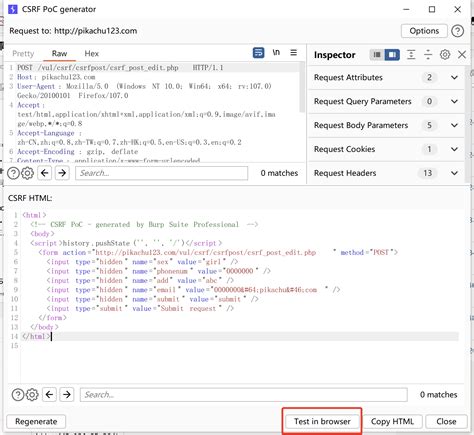Toggle show non-printable characters \n icon

(x=276, y=53)
